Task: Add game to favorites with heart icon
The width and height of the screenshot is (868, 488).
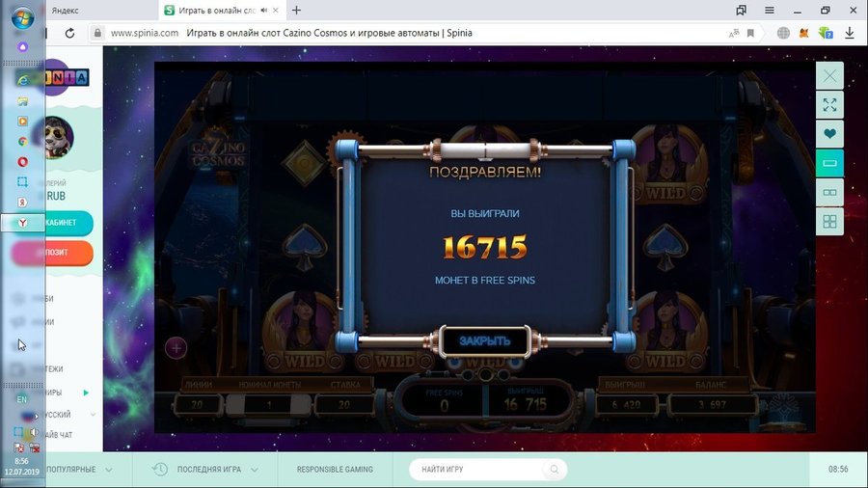Action: pyautogui.click(x=829, y=134)
